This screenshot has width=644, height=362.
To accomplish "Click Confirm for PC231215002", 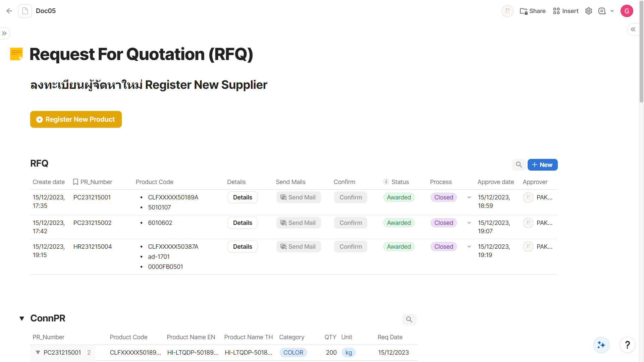I will click(351, 223).
